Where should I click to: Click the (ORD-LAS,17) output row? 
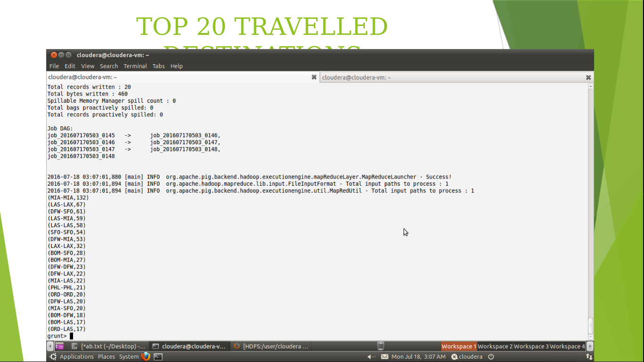pos(66,329)
